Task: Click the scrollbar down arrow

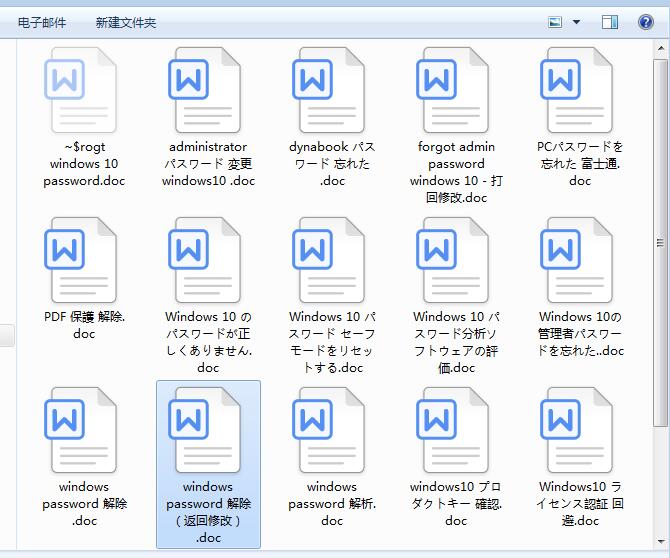Action: pyautogui.click(x=661, y=541)
